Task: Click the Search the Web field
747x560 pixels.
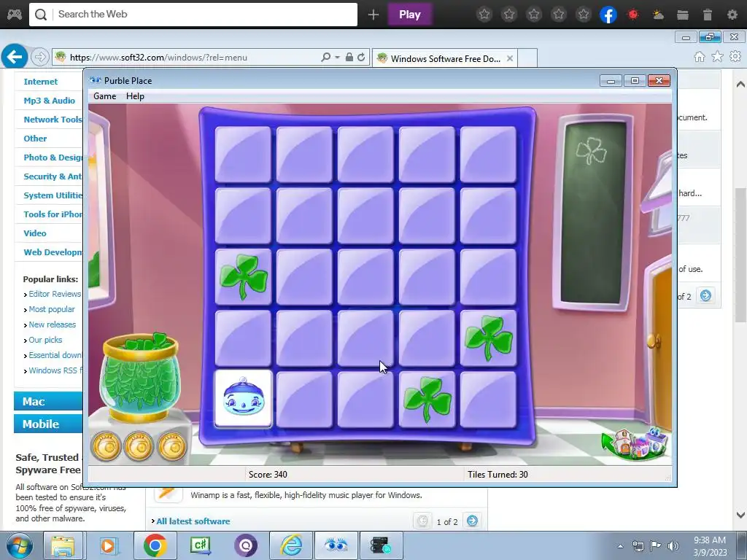Action: pos(193,15)
